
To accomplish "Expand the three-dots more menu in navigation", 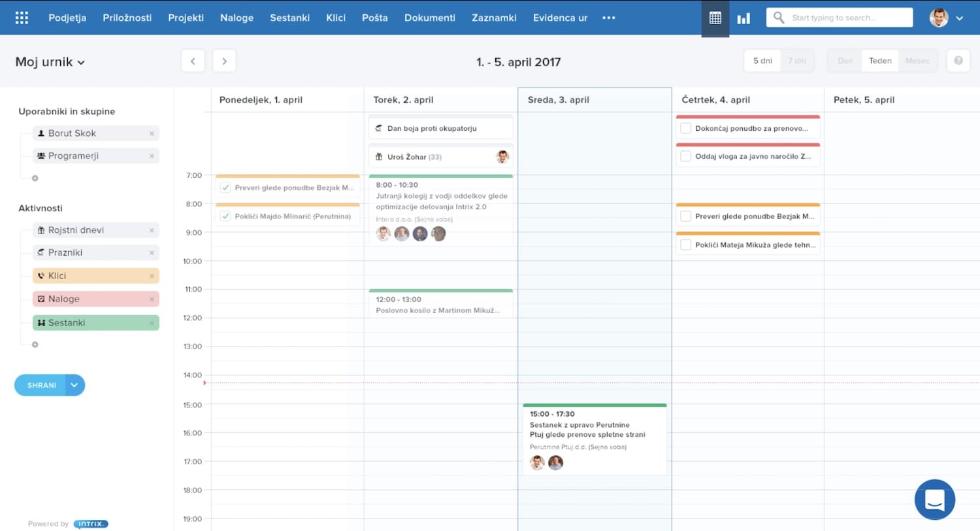I will (609, 18).
